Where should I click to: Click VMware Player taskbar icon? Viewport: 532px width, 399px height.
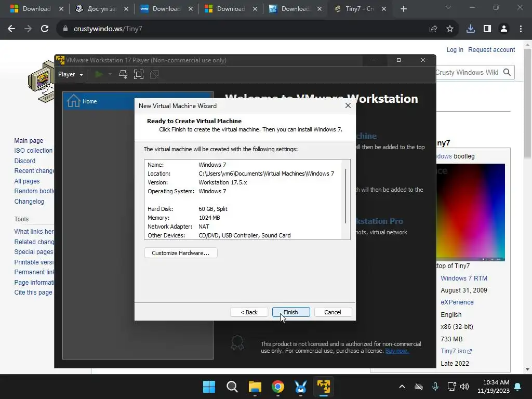tap(323, 387)
